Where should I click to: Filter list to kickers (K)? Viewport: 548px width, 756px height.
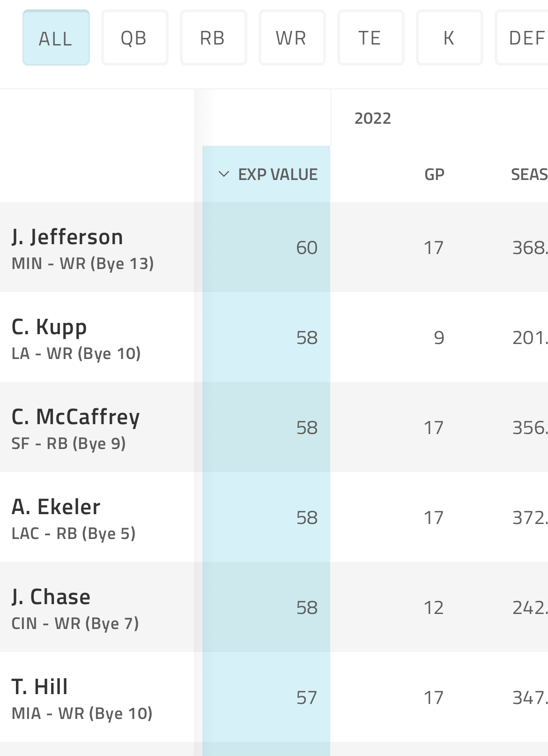[450, 37]
